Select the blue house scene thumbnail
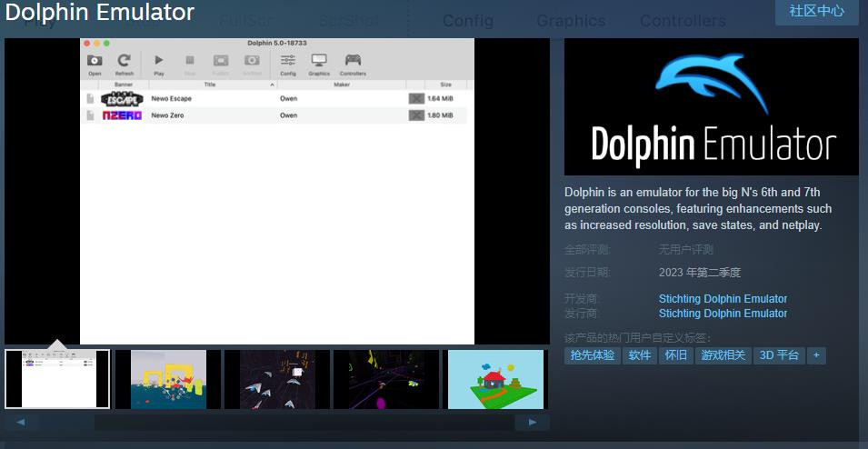 (495, 379)
